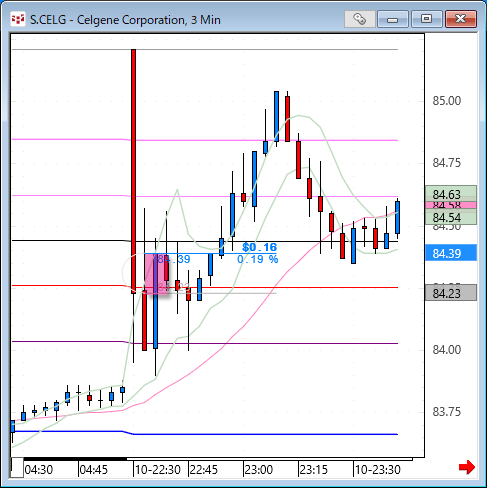The image size is (487, 488).
Task: Click the pink shaded measurement box
Action: tap(157, 273)
